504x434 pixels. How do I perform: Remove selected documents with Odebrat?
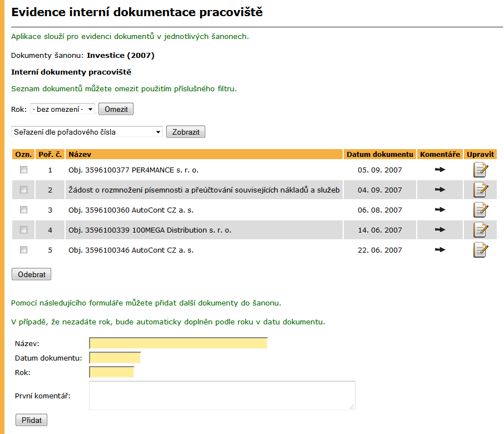click(x=32, y=274)
